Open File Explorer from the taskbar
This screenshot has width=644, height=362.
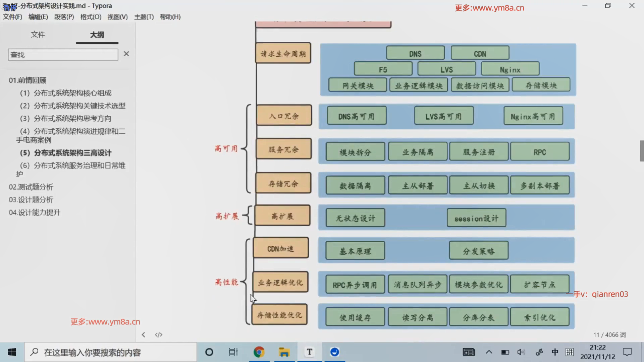[x=284, y=352]
